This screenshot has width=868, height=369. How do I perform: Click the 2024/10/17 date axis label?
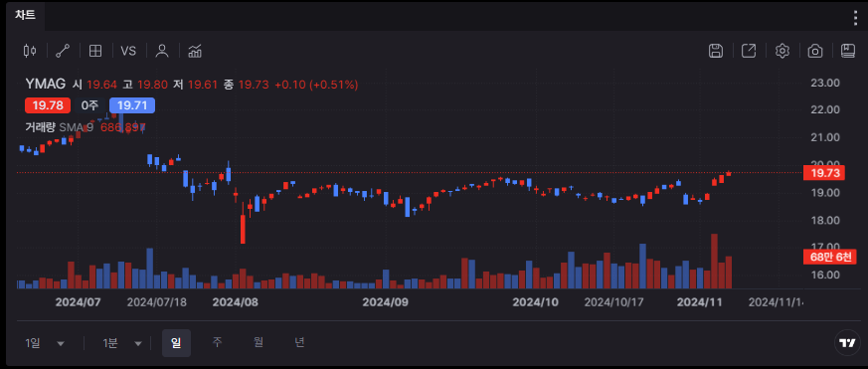tap(613, 302)
